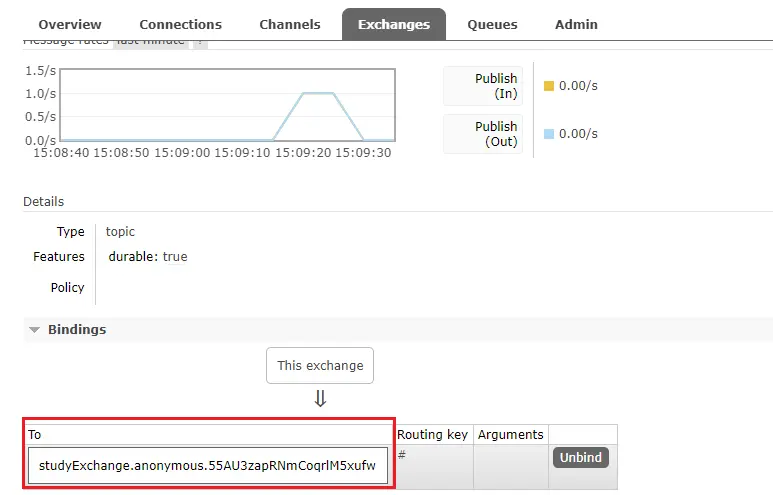Click the blue Publish Out color swatch
This screenshot has height=495, width=773.
549,134
